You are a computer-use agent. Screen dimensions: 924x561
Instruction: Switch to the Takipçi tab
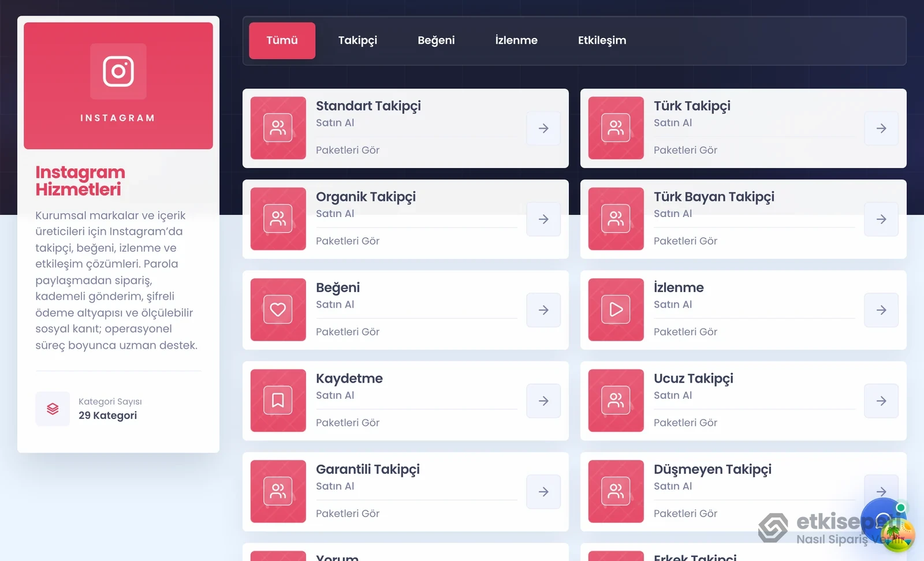pos(357,40)
